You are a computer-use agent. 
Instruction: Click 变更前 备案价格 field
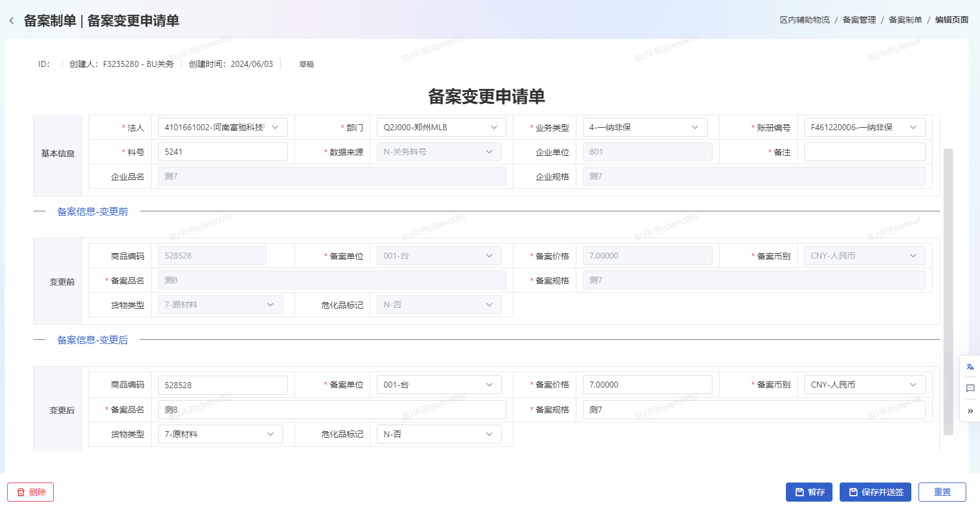pyautogui.click(x=647, y=256)
